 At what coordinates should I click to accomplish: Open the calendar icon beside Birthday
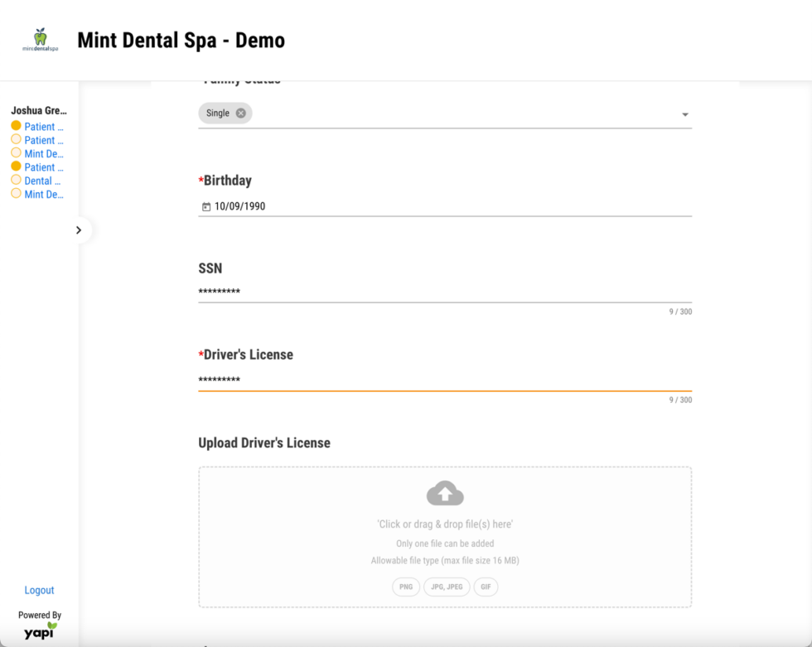pyautogui.click(x=206, y=207)
